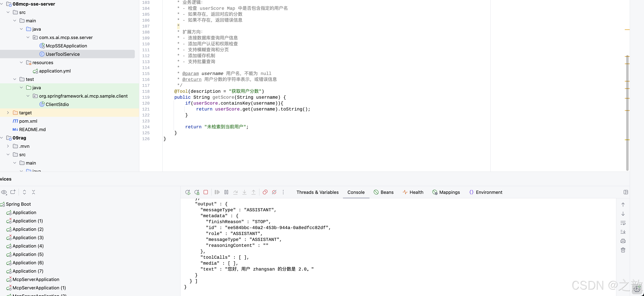644x296 pixels.
Task: Toggle Mute Breakpoints
Action: pyautogui.click(x=274, y=192)
